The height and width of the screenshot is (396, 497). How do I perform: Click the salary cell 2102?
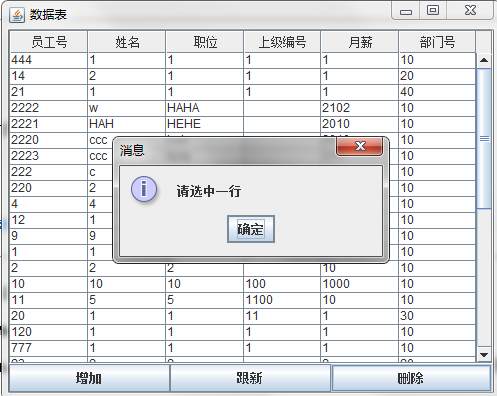[x=360, y=108]
